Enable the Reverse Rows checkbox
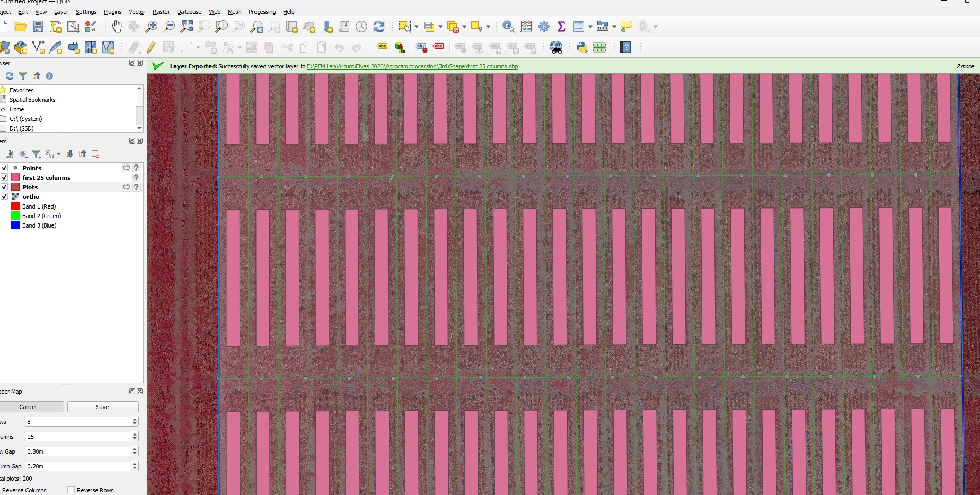 coord(71,490)
